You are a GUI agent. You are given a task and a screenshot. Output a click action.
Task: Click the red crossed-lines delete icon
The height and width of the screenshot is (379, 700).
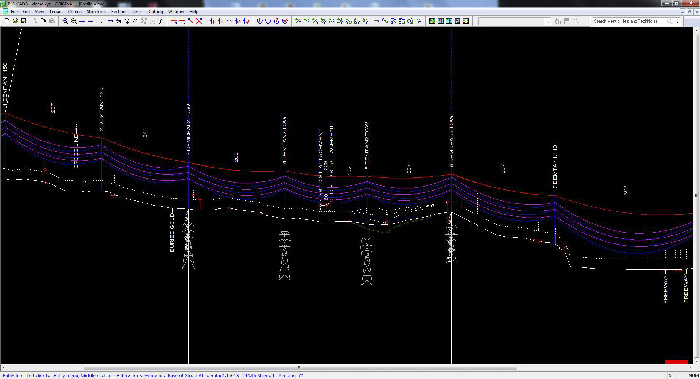[199, 21]
